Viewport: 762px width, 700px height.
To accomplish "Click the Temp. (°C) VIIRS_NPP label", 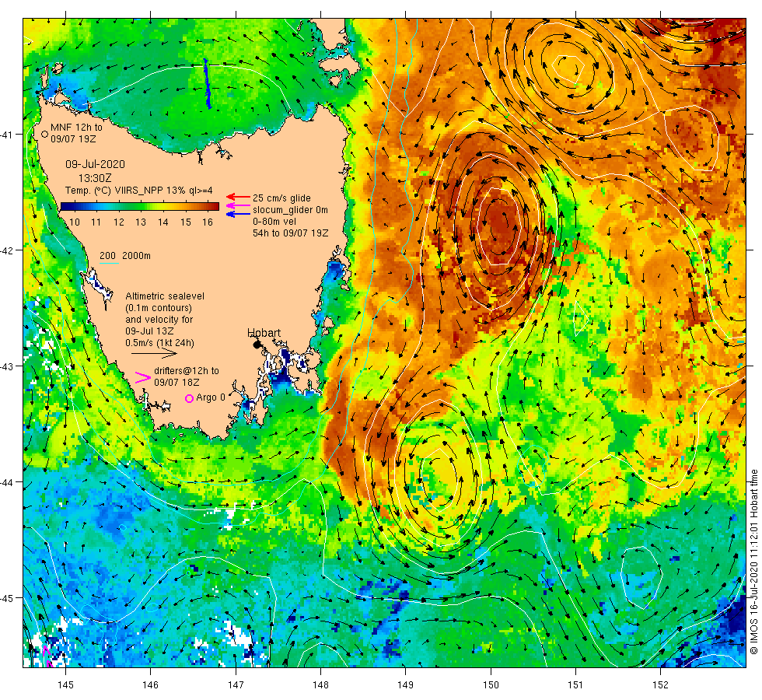I will (139, 191).
